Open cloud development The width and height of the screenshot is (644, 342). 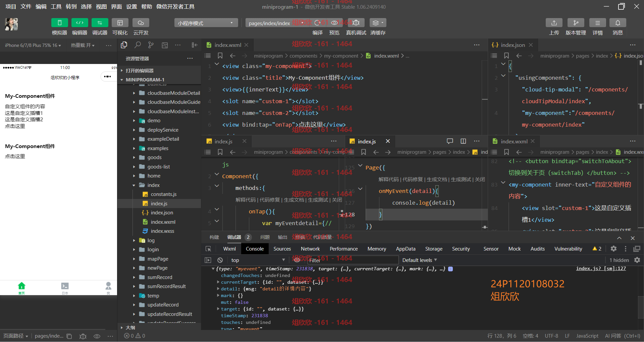click(141, 23)
